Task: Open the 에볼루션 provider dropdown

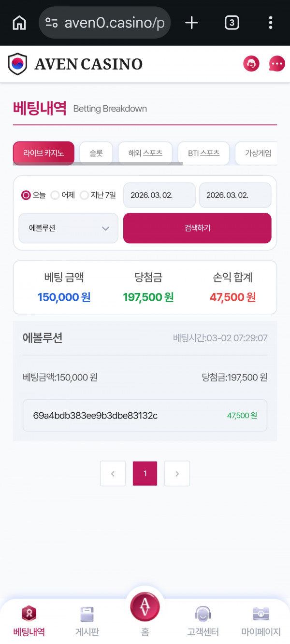Action: coord(68,228)
